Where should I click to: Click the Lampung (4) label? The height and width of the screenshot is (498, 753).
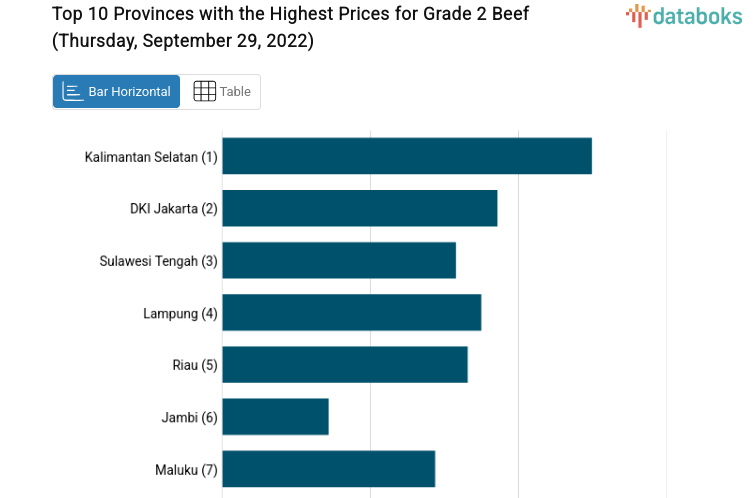pyautogui.click(x=180, y=313)
